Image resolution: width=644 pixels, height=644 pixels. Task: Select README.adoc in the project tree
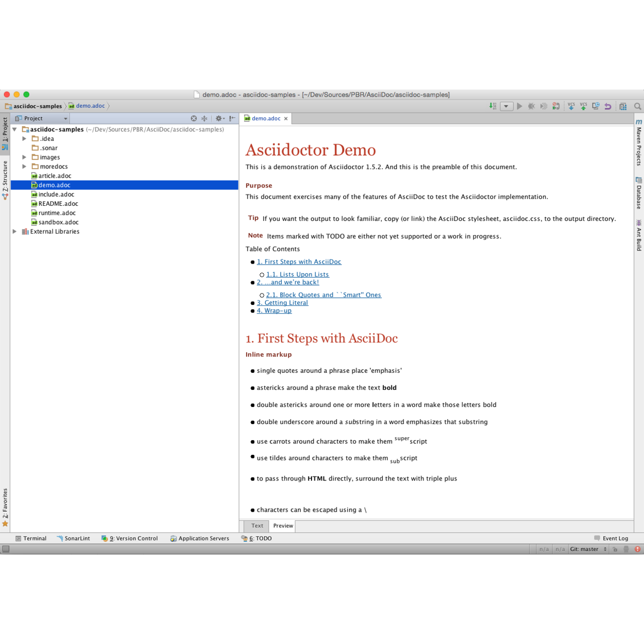(58, 203)
